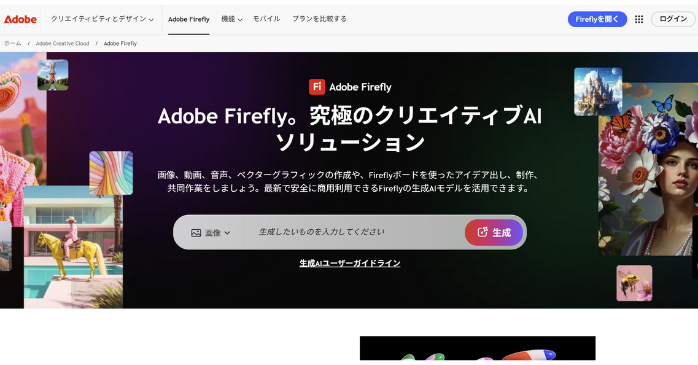Viewport: 698px width, 365px height.
Task: Select the Adobe Firefly nav tab
Action: pyautogui.click(x=189, y=19)
